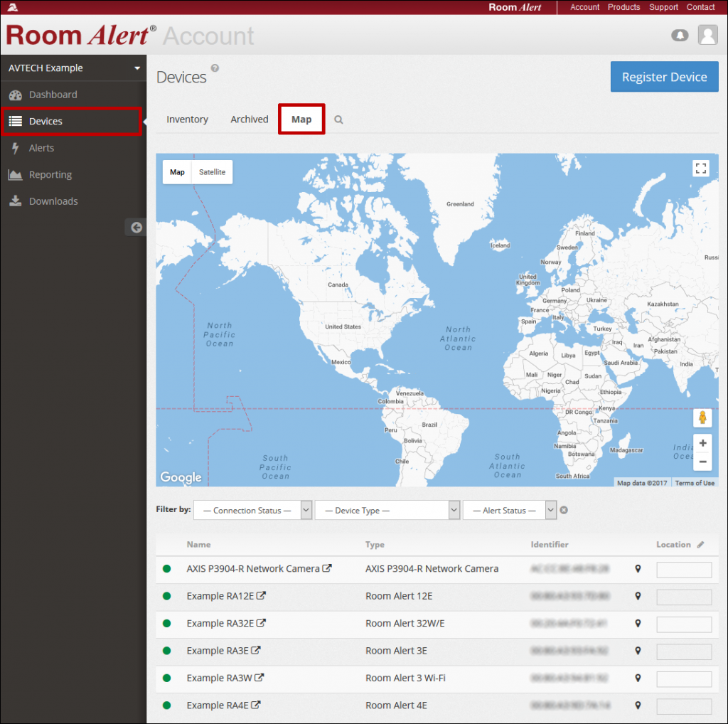
Task: Select the Street View pegman on the map
Action: point(702,417)
